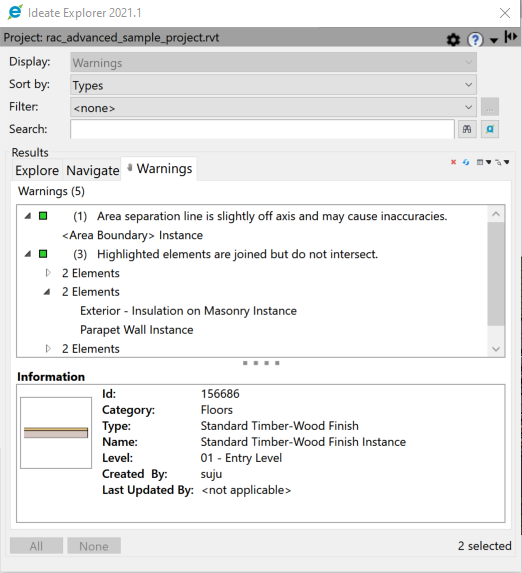Click the dotted splitter handle above Information
This screenshot has height=573, width=522.
click(x=261, y=363)
